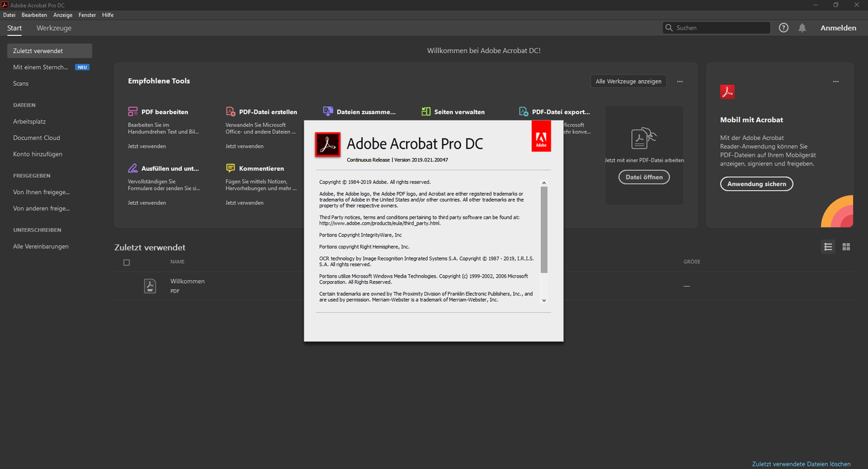
Task: Open the Hilfe menu
Action: pyautogui.click(x=108, y=15)
